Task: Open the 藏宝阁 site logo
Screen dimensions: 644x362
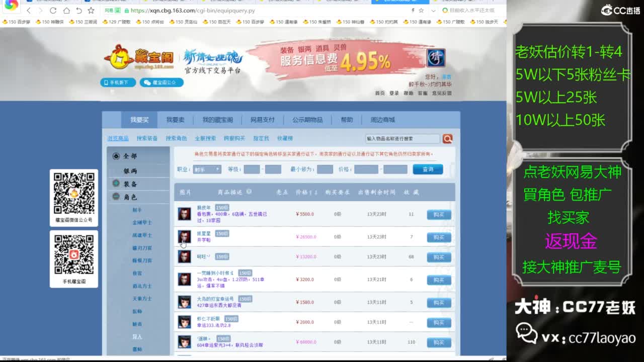Action: pyautogui.click(x=139, y=58)
